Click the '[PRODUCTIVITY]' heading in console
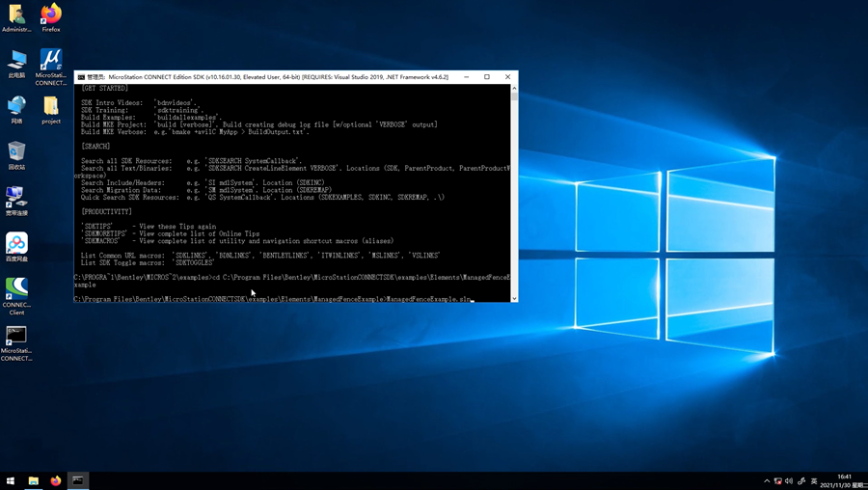Image resolution: width=868 pixels, height=490 pixels. click(106, 211)
